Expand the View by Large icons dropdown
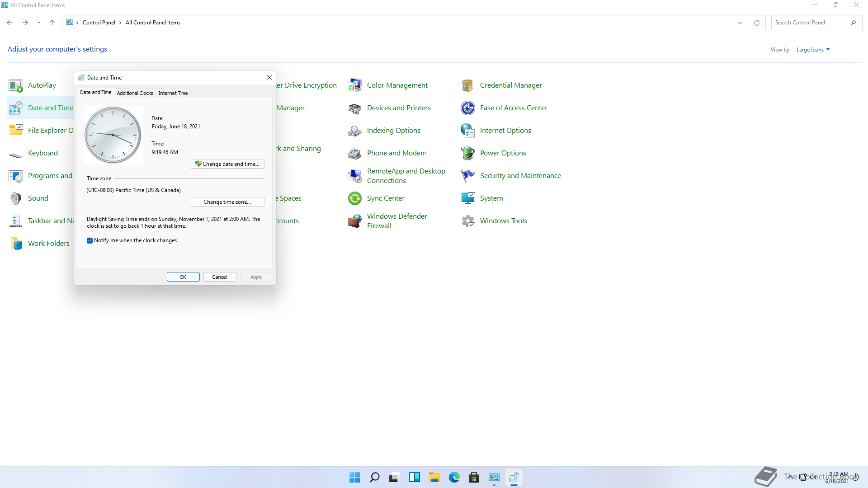 click(813, 50)
